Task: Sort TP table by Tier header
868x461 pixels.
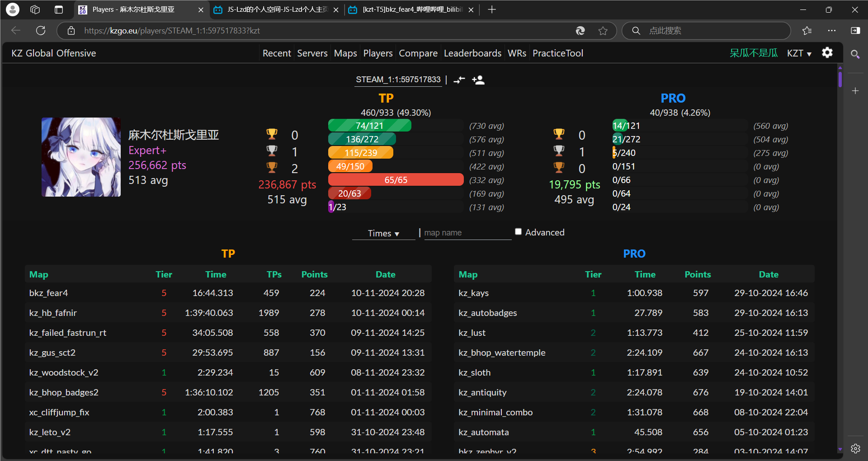Action: click(164, 274)
